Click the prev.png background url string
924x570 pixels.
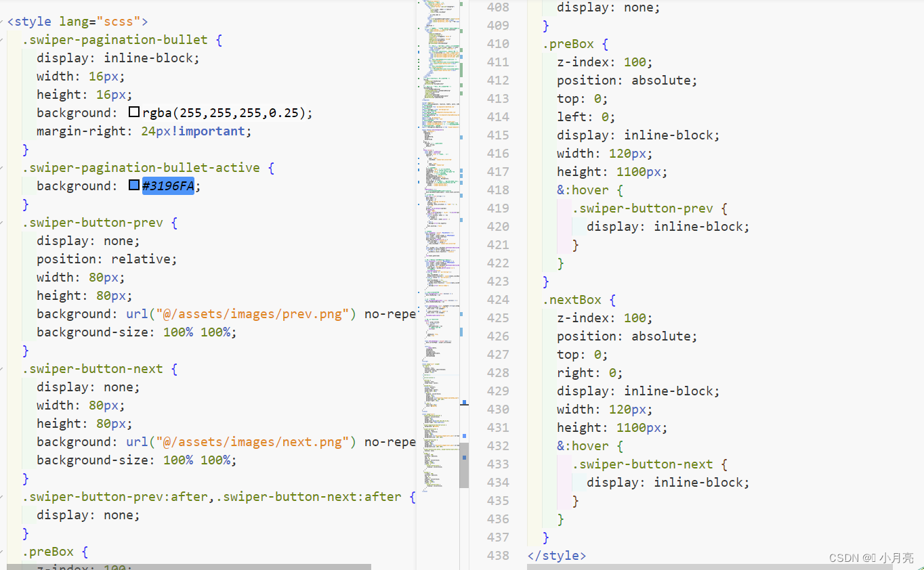point(253,313)
